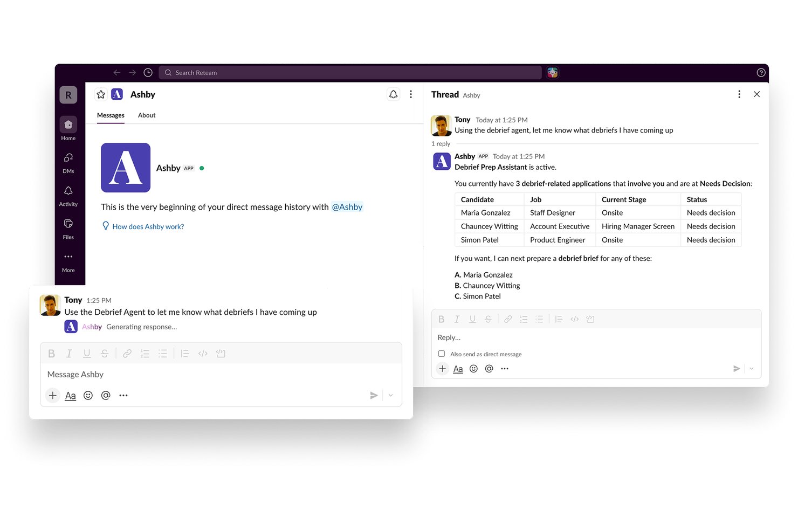Go forward with the right arrow
The height and width of the screenshot is (532, 798).
tap(133, 73)
